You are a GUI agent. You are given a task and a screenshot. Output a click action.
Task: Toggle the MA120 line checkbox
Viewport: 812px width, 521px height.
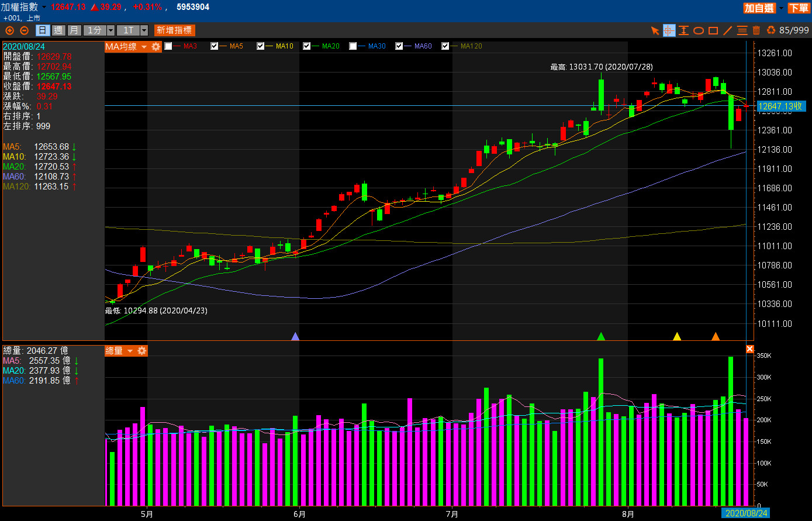(445, 46)
